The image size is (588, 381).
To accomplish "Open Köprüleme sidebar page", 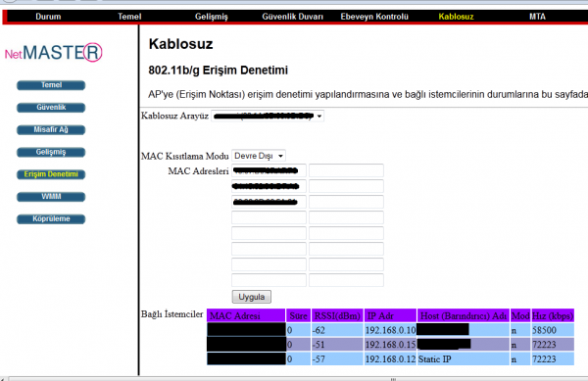I will (x=51, y=218).
